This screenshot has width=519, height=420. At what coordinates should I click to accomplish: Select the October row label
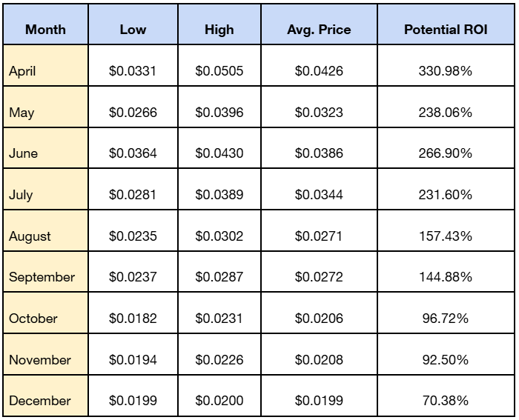33,319
